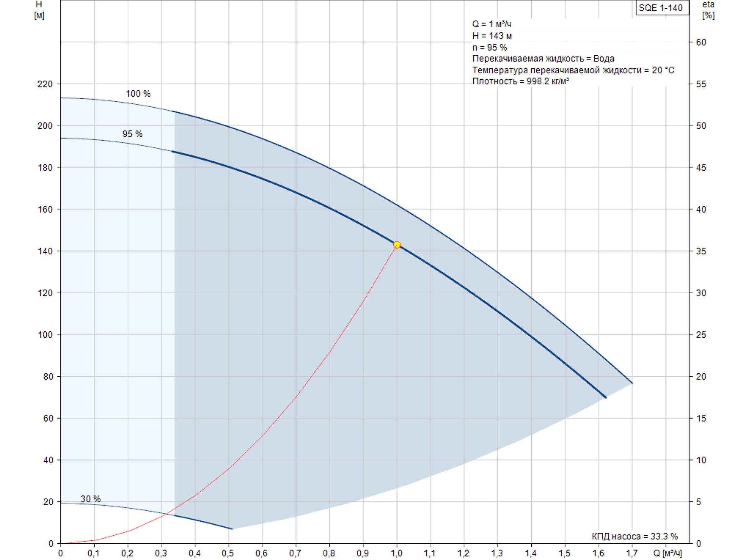
Task: Select the SQE 1-140 model label box
Action: point(662,8)
